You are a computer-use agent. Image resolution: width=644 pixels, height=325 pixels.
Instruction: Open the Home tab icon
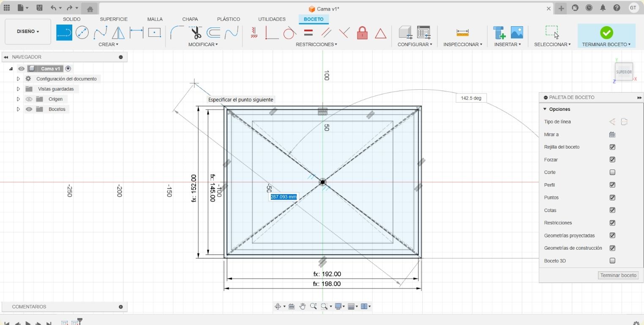(x=90, y=8)
